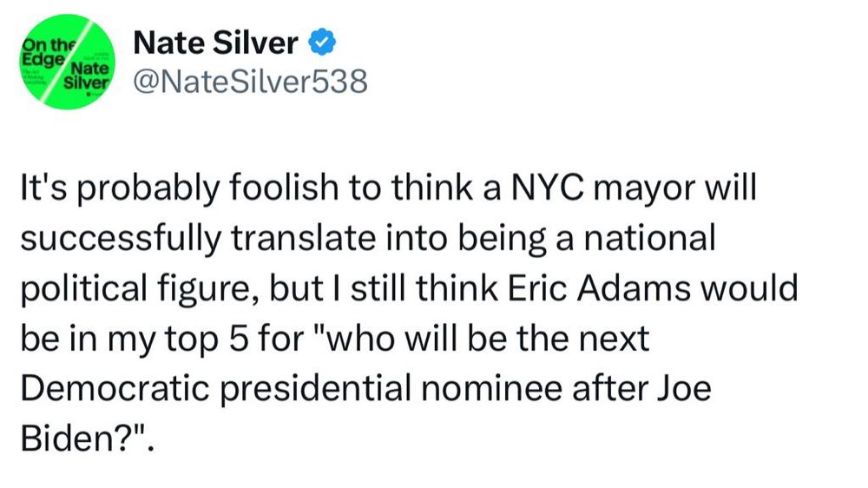Visit the @NateSilver538 handle link
Viewport: 868px width, 488px height.
[x=250, y=82]
